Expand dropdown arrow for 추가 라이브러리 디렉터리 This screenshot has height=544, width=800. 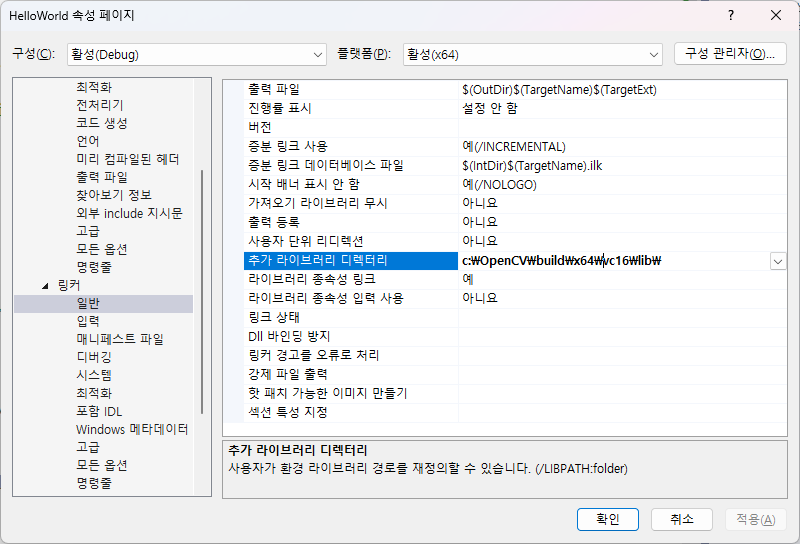[x=777, y=261]
